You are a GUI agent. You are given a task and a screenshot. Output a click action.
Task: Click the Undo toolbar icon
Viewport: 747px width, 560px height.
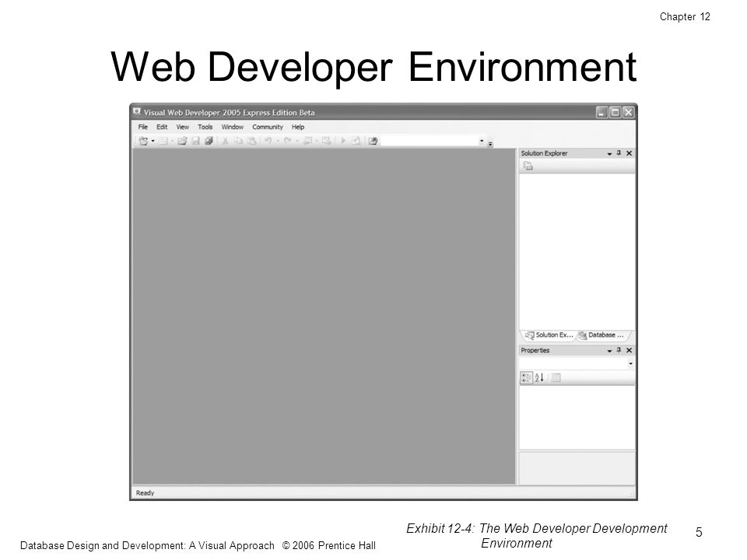[268, 141]
